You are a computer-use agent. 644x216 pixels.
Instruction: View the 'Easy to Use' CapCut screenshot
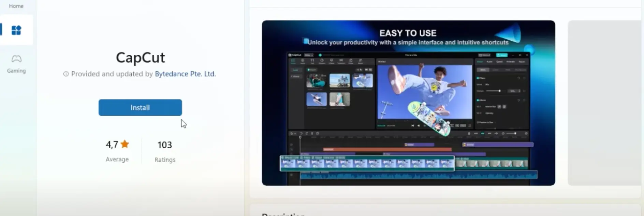[x=408, y=103]
